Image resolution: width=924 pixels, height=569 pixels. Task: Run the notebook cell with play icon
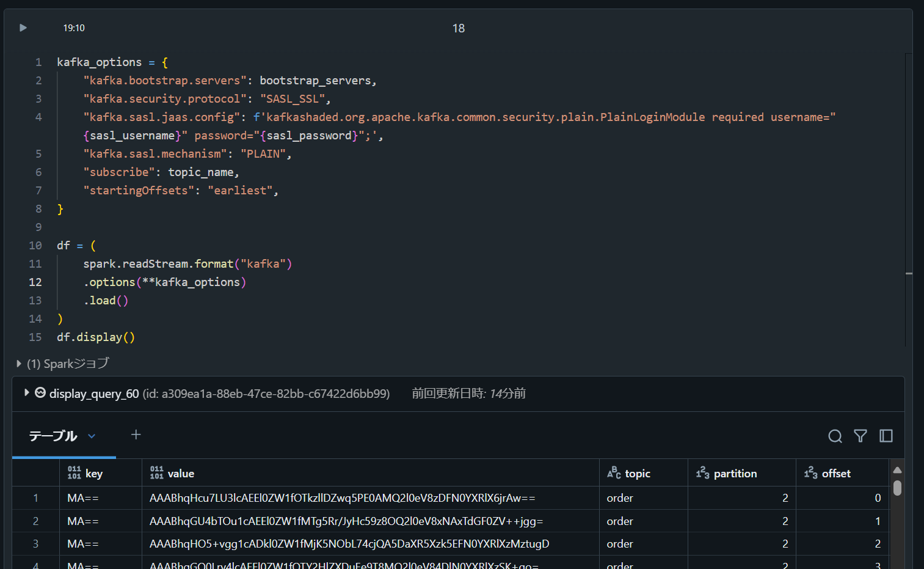(x=23, y=28)
